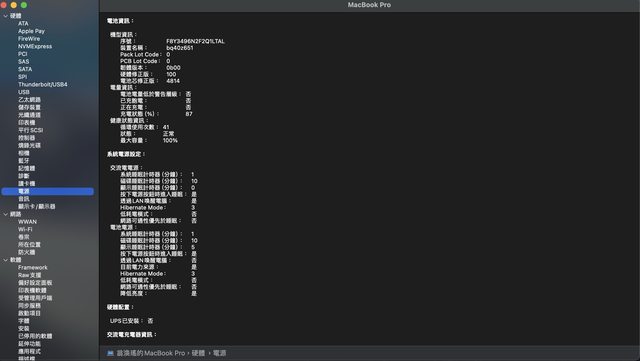Collapse the 硬體 section chevron
Viewport: 640px width, 361px height.
[x=5, y=16]
